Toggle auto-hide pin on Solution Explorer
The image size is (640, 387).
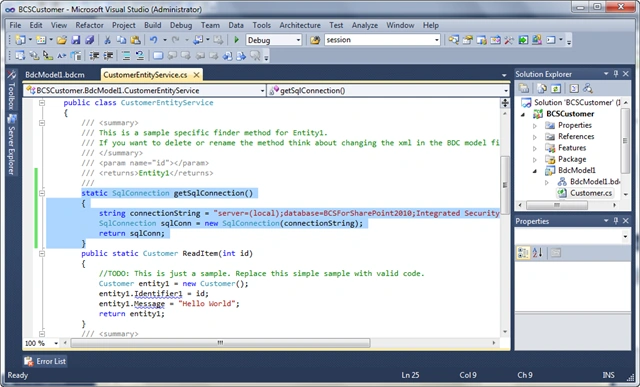pos(616,73)
